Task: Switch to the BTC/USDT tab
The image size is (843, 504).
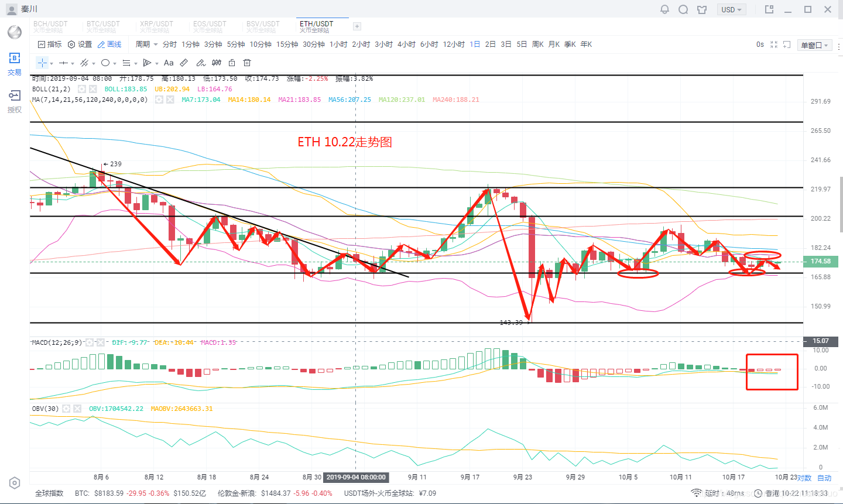Action: click(x=104, y=26)
